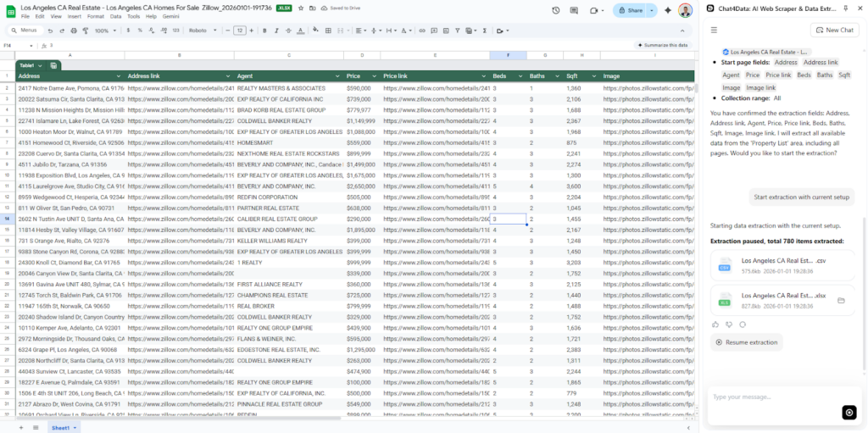Open the Share options arrow
868x433 pixels.
pos(652,10)
